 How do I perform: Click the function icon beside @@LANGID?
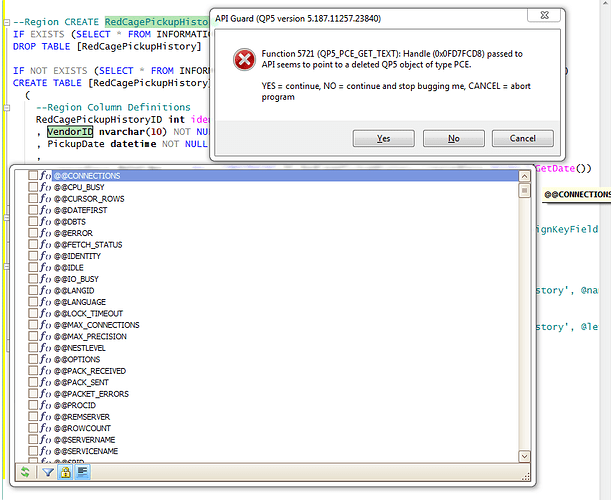pos(45,290)
